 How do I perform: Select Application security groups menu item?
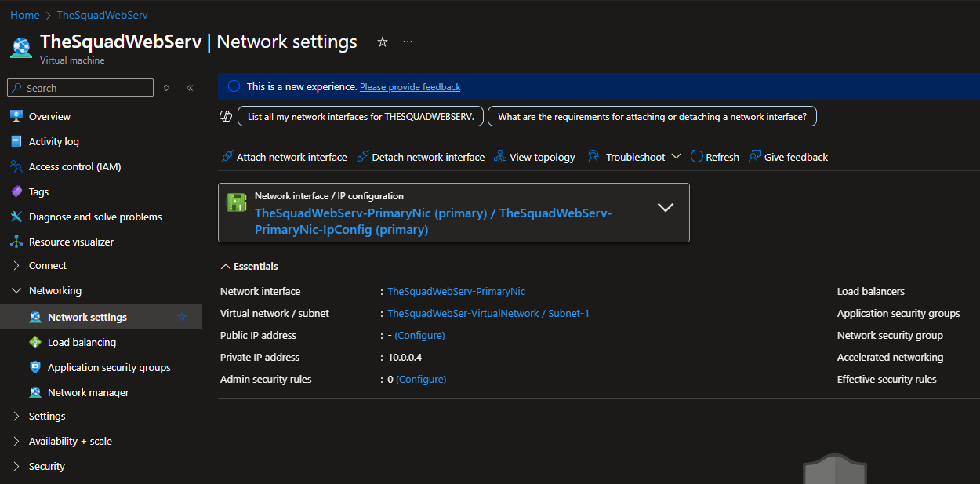coord(109,367)
